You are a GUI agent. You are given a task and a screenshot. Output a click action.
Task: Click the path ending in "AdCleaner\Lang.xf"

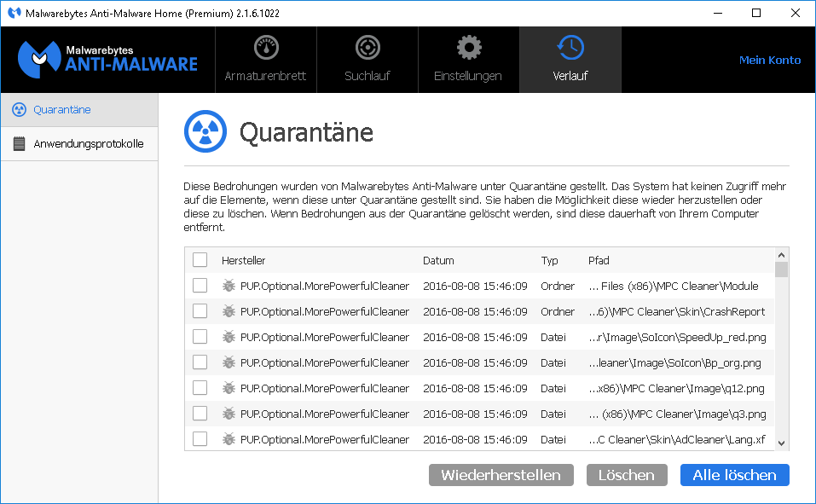[x=677, y=439]
